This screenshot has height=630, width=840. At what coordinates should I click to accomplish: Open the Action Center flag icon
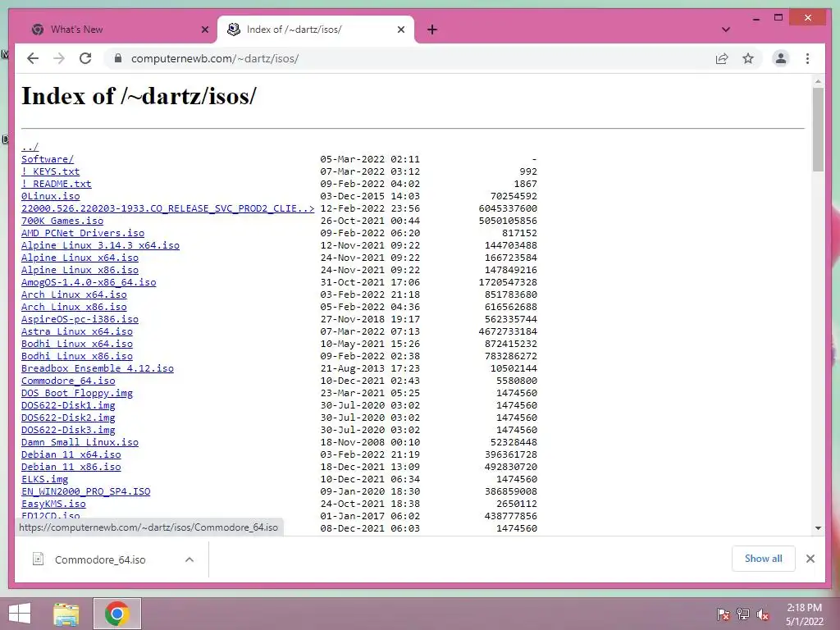tap(723, 614)
